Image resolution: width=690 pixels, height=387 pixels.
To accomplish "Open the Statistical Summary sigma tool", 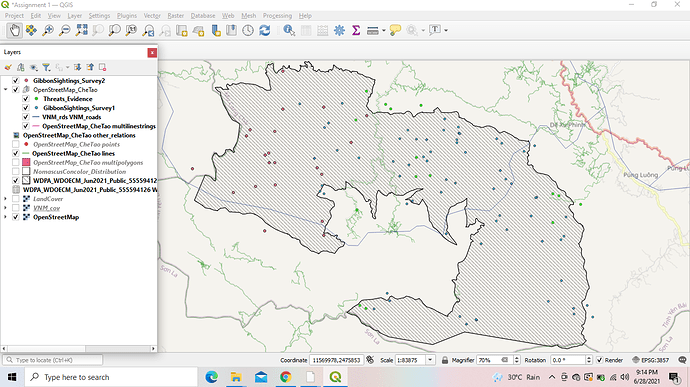I will coord(356,30).
